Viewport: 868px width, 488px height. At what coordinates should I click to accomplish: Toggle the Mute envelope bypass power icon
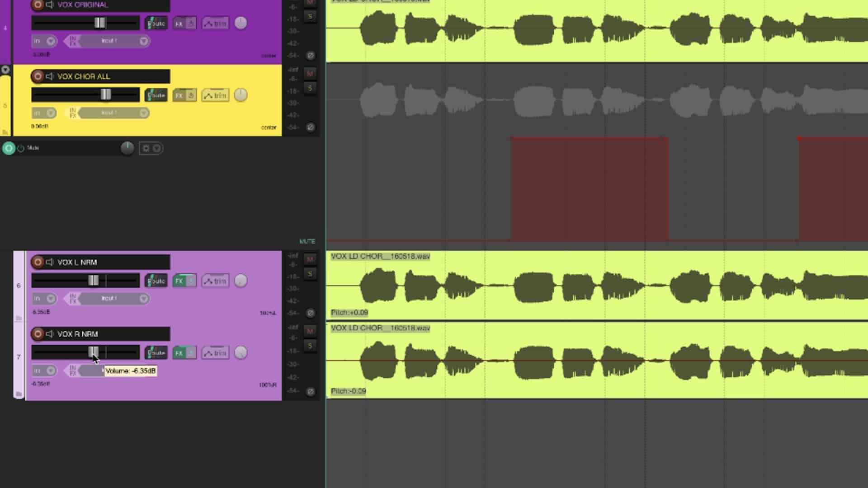pyautogui.click(x=21, y=148)
